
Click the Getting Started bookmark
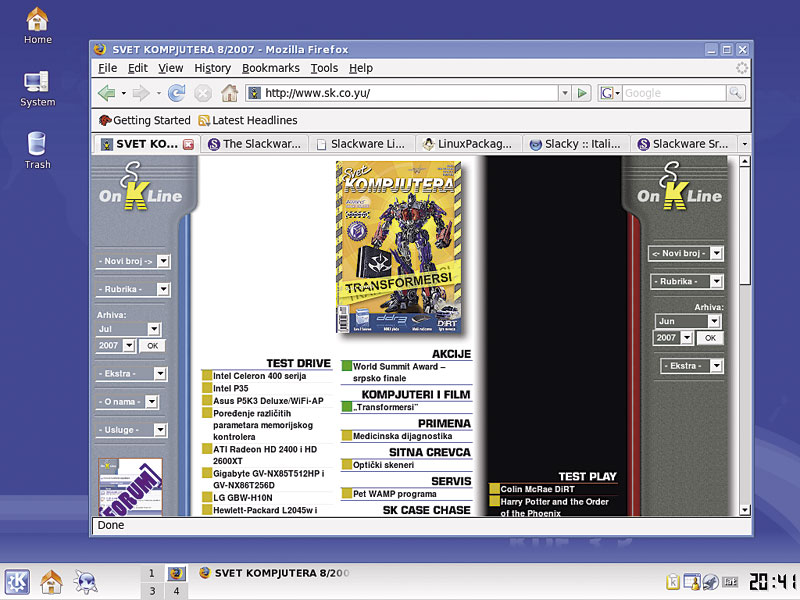[144, 120]
